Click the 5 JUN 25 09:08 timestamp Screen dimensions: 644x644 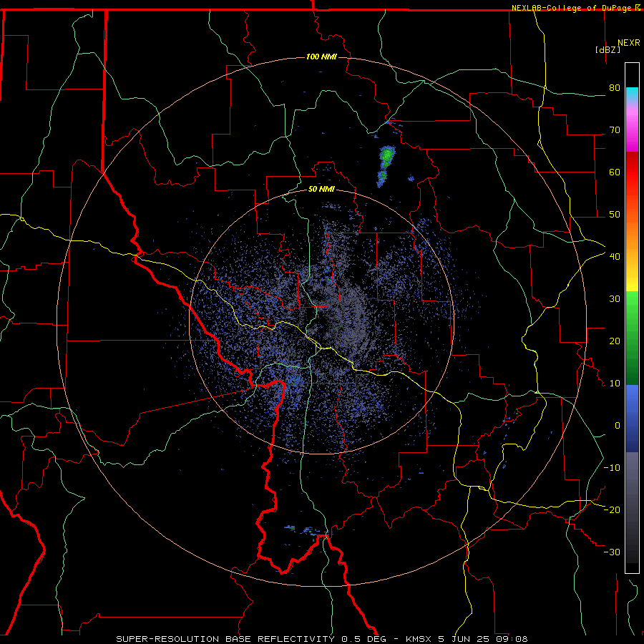pyautogui.click(x=483, y=639)
